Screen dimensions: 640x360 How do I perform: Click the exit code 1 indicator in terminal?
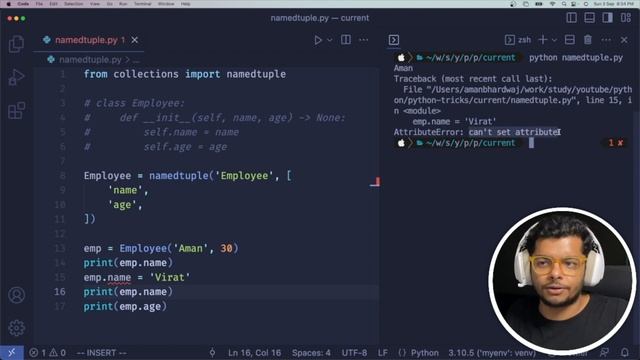616,142
